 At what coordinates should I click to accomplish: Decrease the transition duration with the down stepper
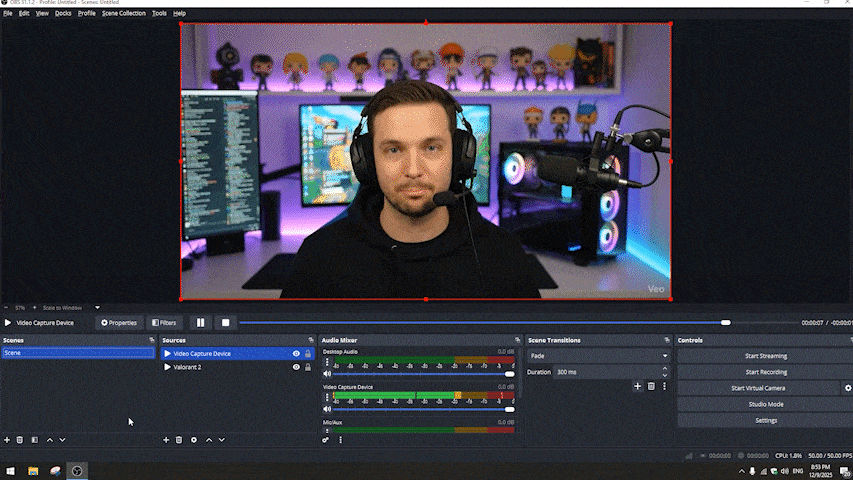tap(665, 376)
